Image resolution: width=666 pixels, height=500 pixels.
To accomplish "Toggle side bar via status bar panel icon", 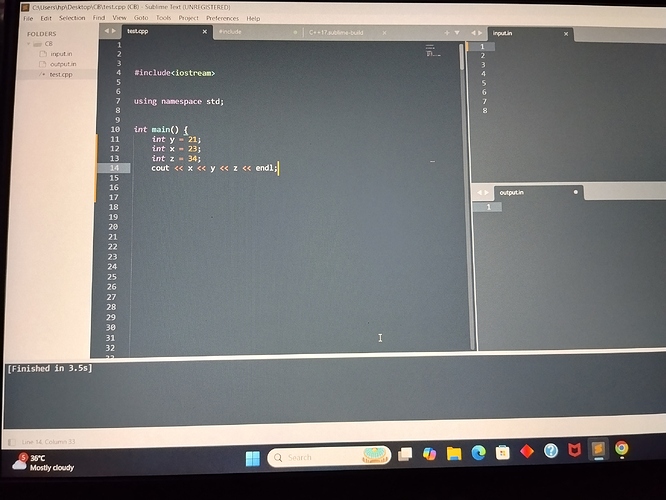I will tap(11, 442).
